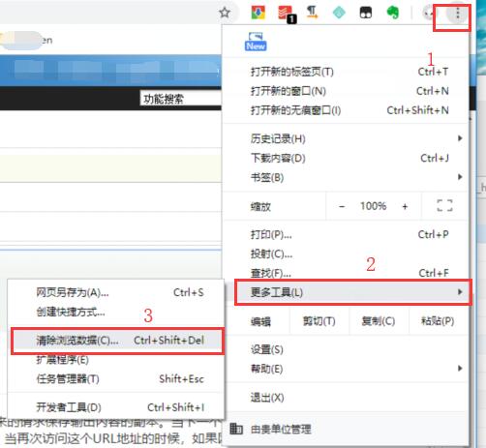Open the red Todoist extension icon
Viewport: 486px width, 448px height.
pos(286,14)
